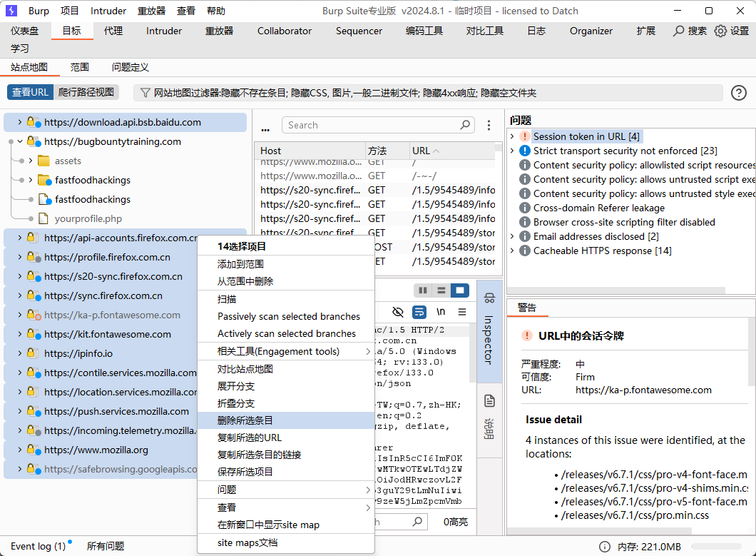Click the memory usage progress bar
756x556 pixels.
click(x=717, y=546)
